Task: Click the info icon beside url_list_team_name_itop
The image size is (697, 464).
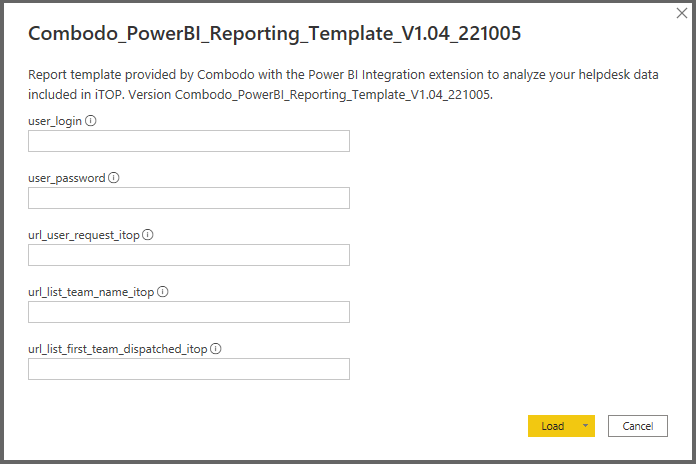Action: pos(163,292)
